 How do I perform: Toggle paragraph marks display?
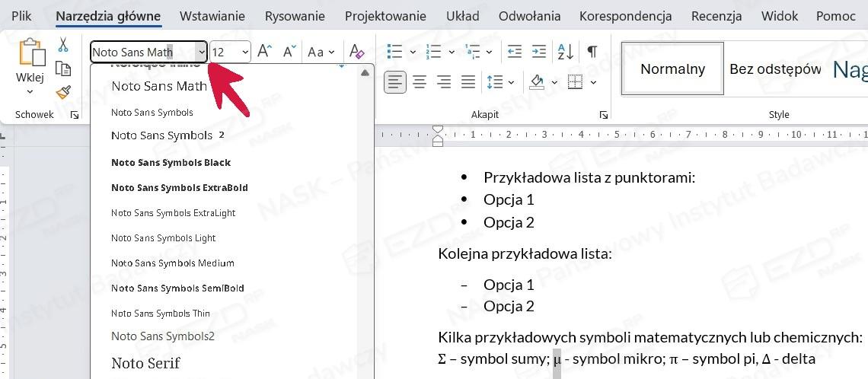(592, 52)
